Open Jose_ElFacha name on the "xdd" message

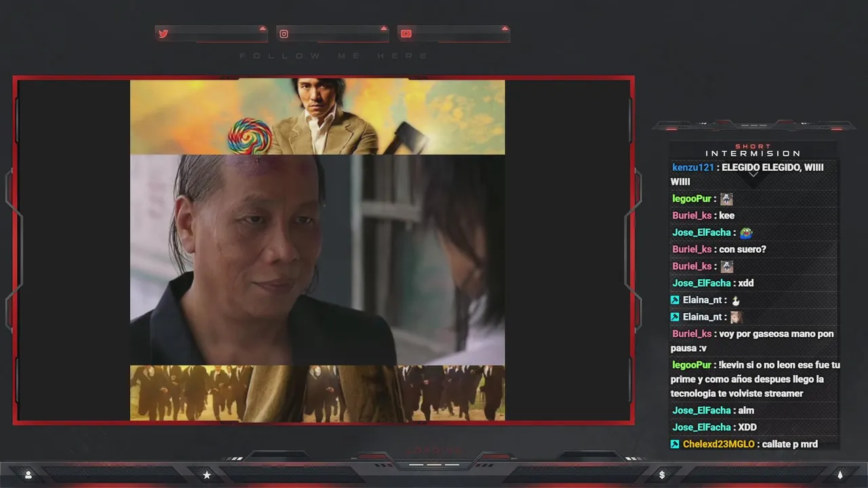pyautogui.click(x=701, y=283)
